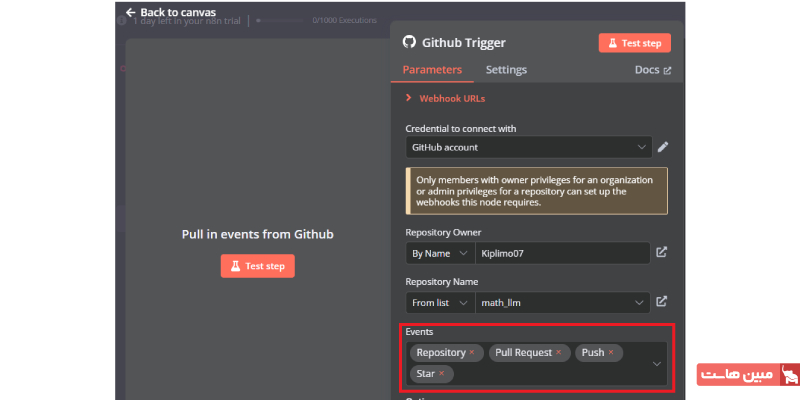Open the math_llm repository dropdown
This screenshot has height=400, width=800.
pos(562,303)
